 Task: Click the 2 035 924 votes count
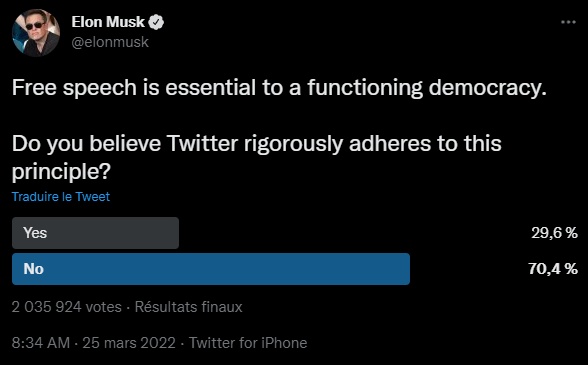[x=67, y=307]
